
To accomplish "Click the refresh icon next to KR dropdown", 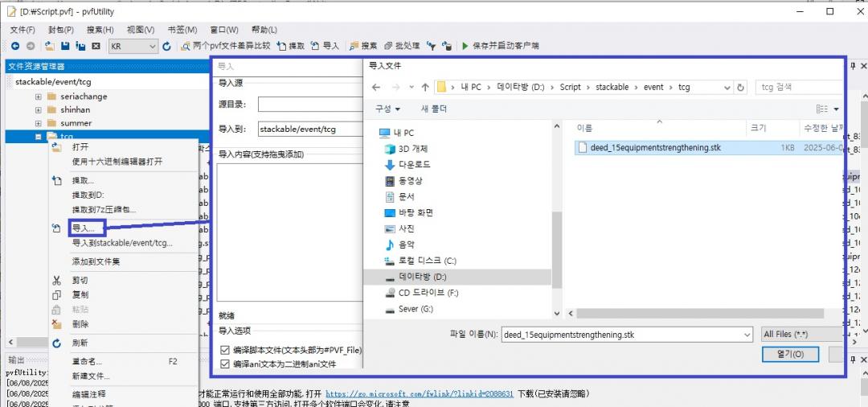I will click(x=167, y=47).
